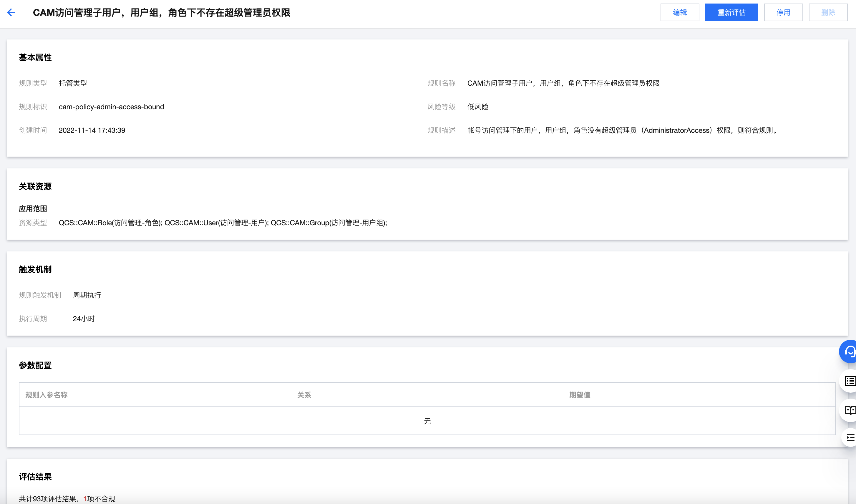Screen dimensions: 856x504
Task: Click 停用 to disable this rule
Action: tap(783, 13)
